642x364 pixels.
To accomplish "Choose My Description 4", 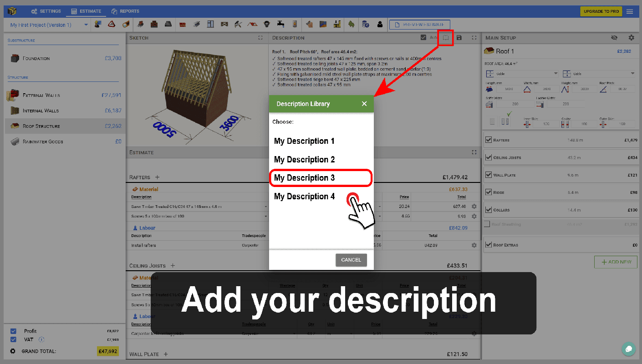I will click(304, 197).
